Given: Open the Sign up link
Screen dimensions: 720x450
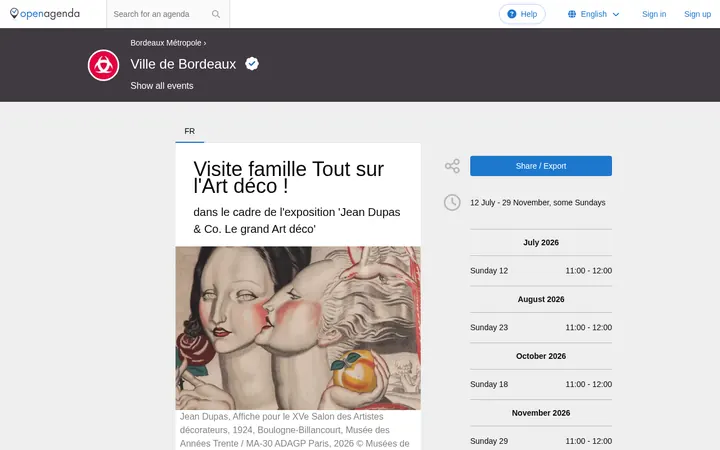Looking at the screenshot, I should pyautogui.click(x=697, y=14).
